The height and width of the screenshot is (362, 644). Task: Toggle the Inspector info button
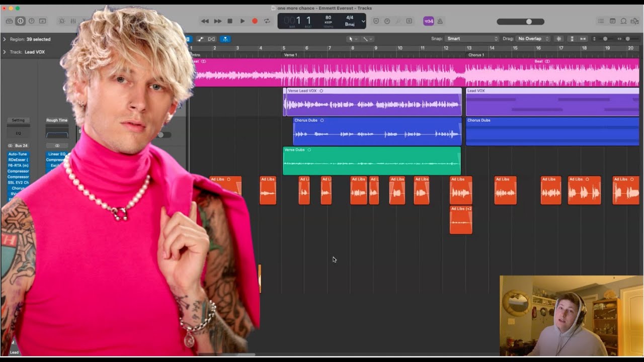click(x=20, y=21)
